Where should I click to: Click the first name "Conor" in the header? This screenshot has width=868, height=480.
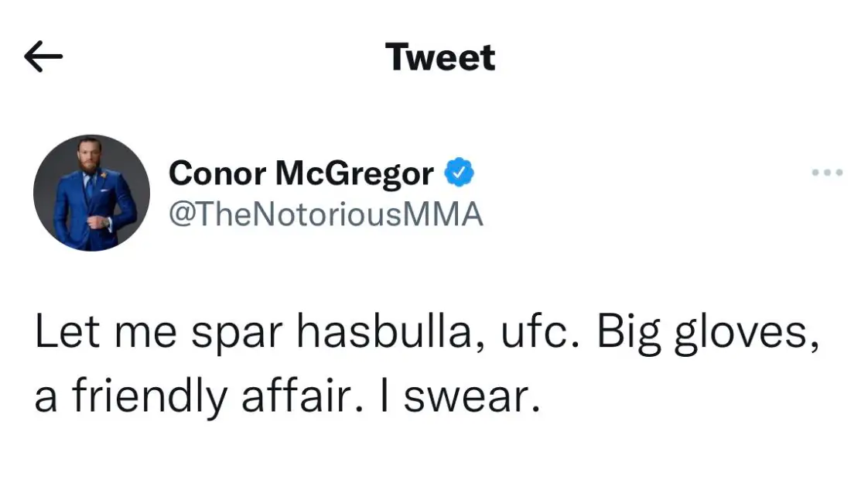217,173
